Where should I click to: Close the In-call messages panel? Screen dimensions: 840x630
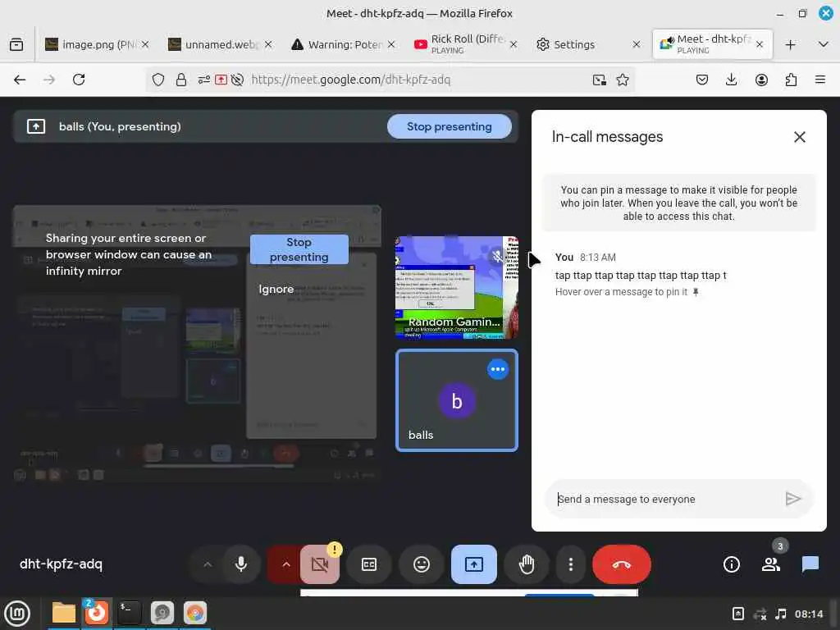[799, 137]
